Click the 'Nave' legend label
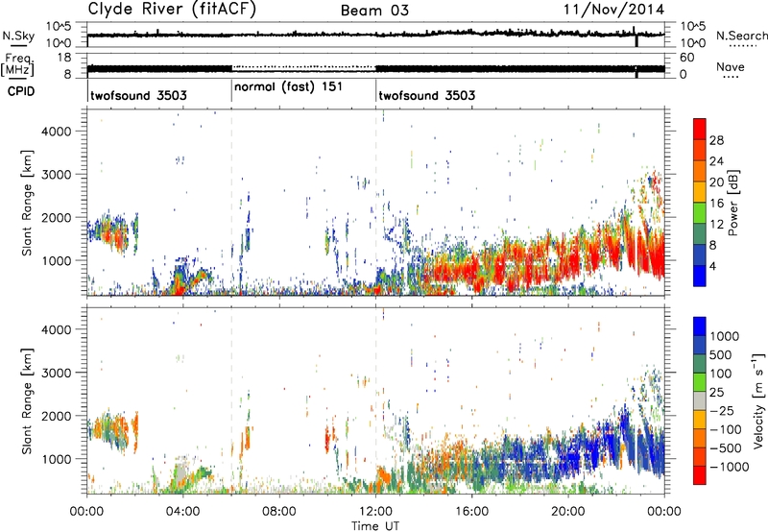The image size is (768, 532). click(x=730, y=67)
